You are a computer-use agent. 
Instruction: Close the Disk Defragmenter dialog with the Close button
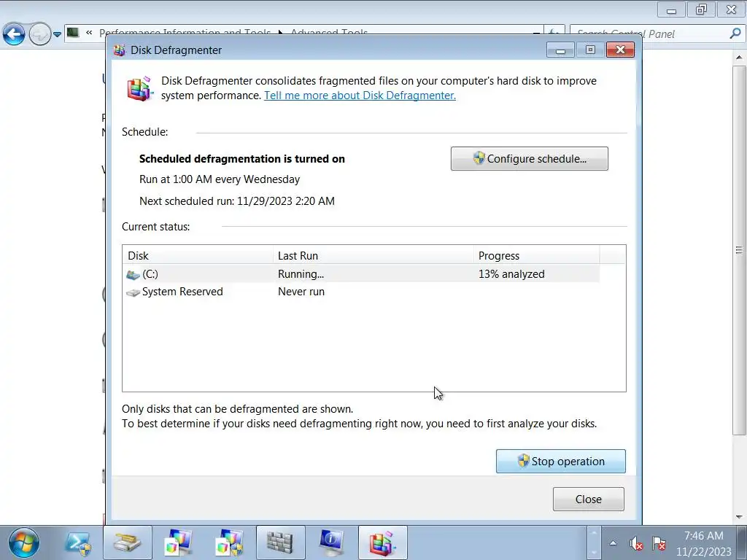(589, 499)
